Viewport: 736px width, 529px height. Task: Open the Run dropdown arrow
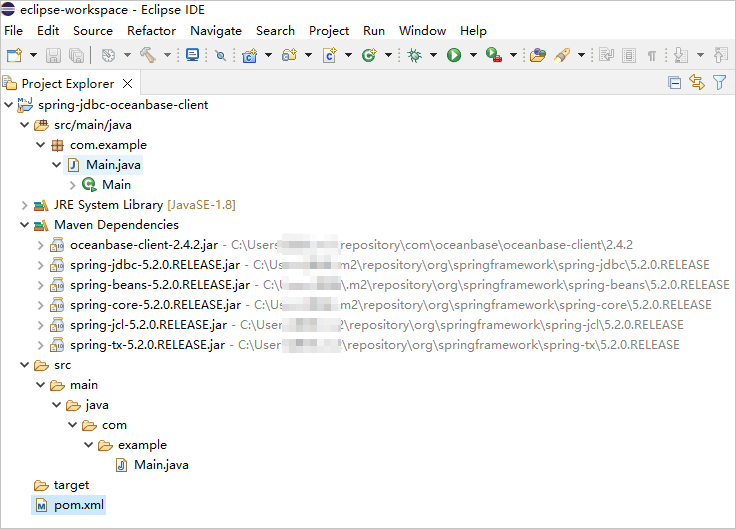pos(470,56)
